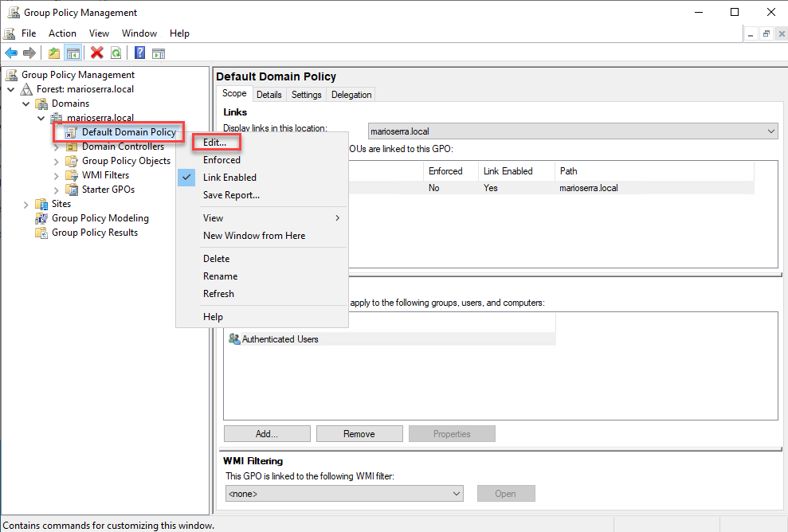The image size is (788, 532).
Task: Open the View menu in the menu bar
Action: pos(99,33)
